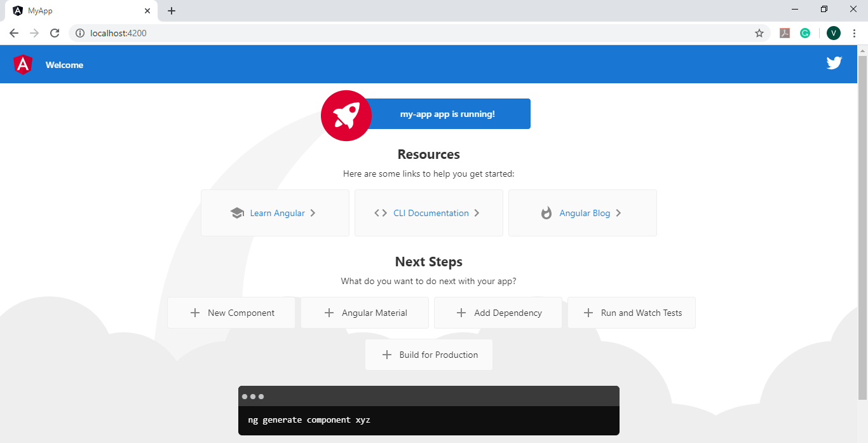Click the plus icon on New Component

point(195,313)
